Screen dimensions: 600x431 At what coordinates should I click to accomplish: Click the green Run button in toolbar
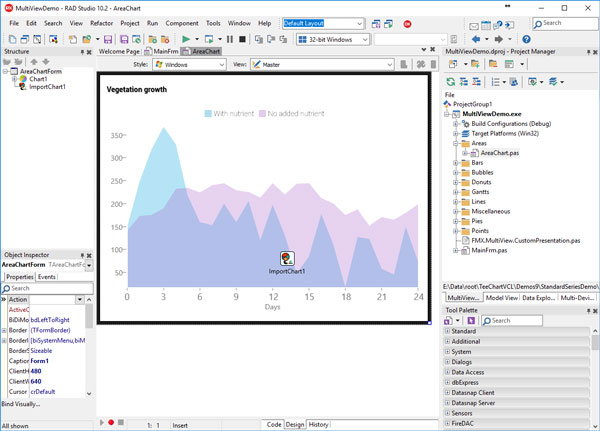(186, 40)
